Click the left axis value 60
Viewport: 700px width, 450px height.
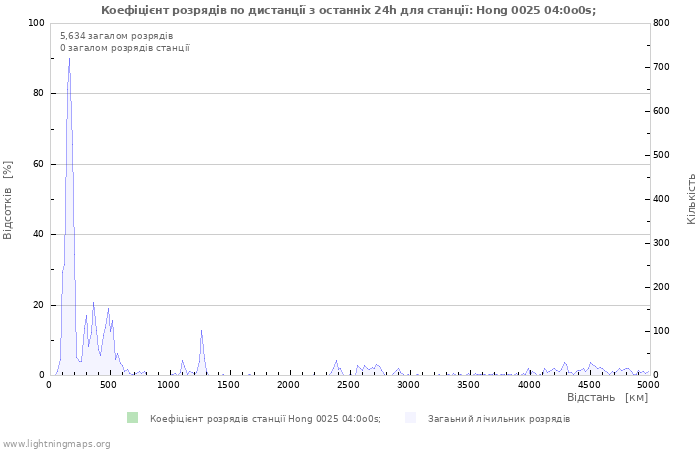39,164
